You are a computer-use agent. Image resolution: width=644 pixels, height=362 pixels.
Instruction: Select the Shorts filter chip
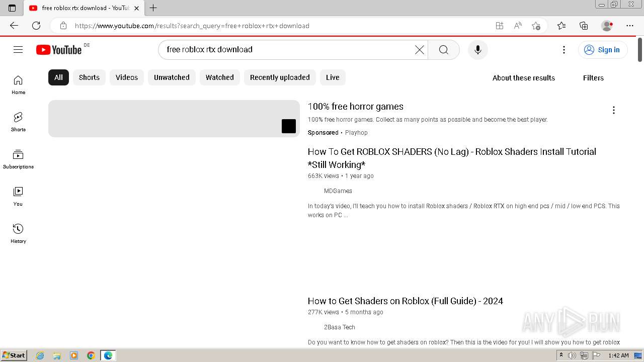pyautogui.click(x=89, y=77)
